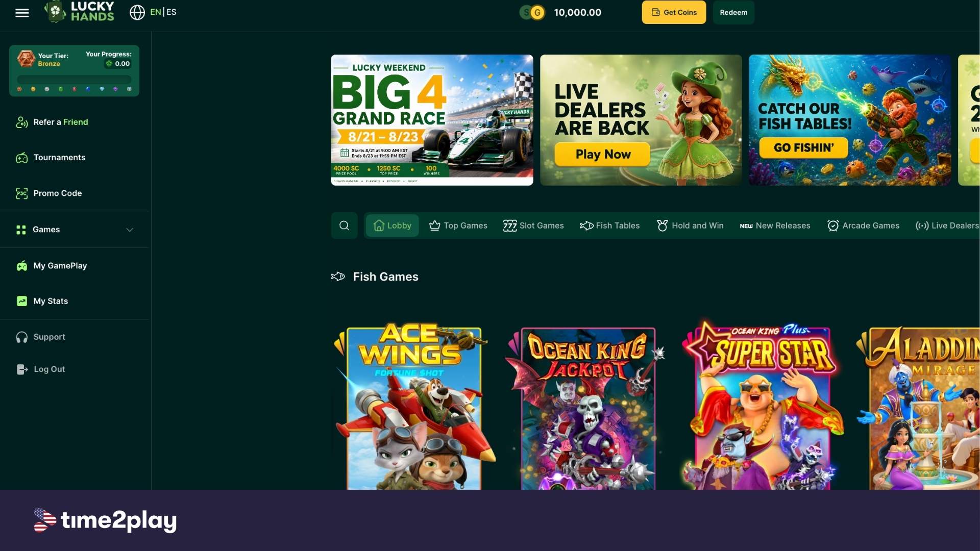Click the Get Coins button
This screenshot has height=551, width=980.
674,12
